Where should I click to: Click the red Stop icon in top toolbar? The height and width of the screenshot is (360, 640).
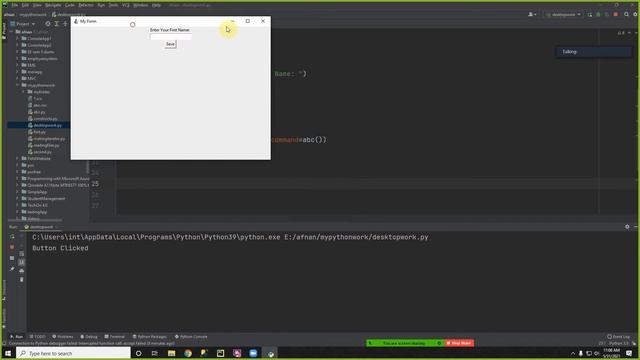click(x=616, y=15)
